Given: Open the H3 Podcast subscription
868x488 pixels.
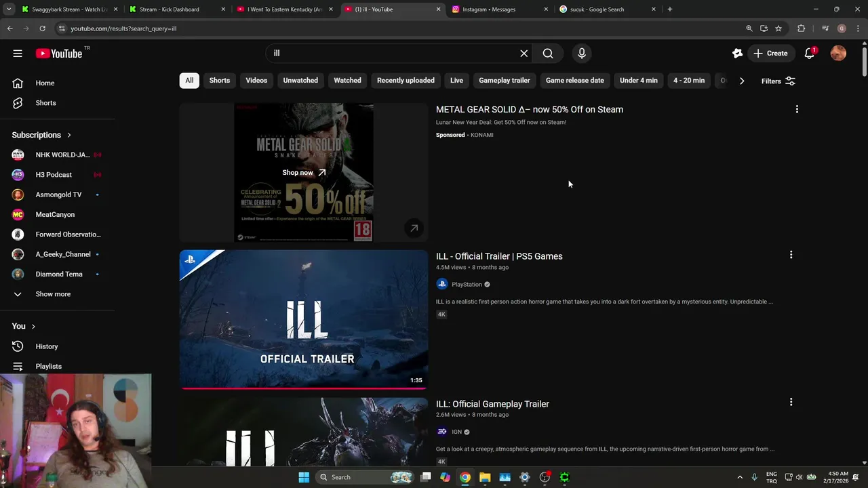Looking at the screenshot, I should coord(57,175).
